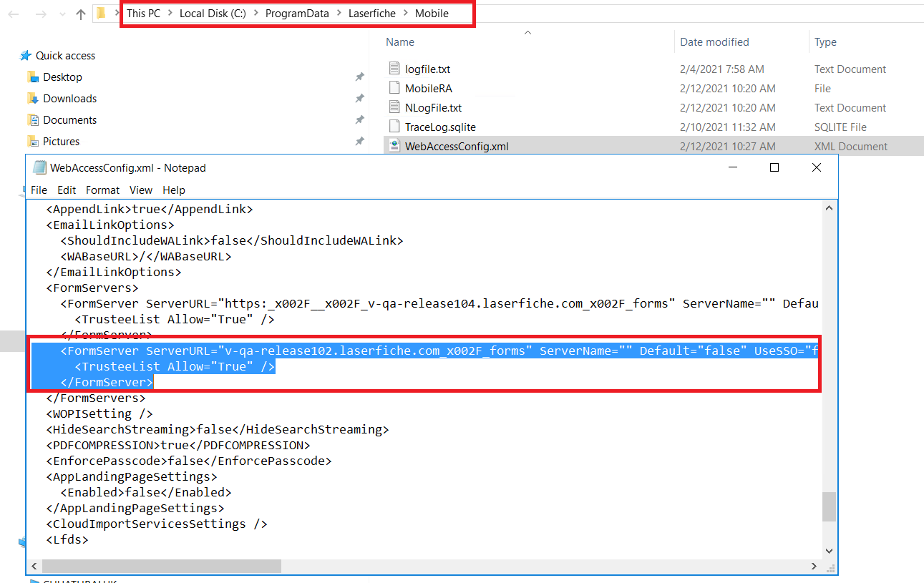This screenshot has width=924, height=583.
Task: Click the NLogFile.txt file icon
Action: [394, 107]
